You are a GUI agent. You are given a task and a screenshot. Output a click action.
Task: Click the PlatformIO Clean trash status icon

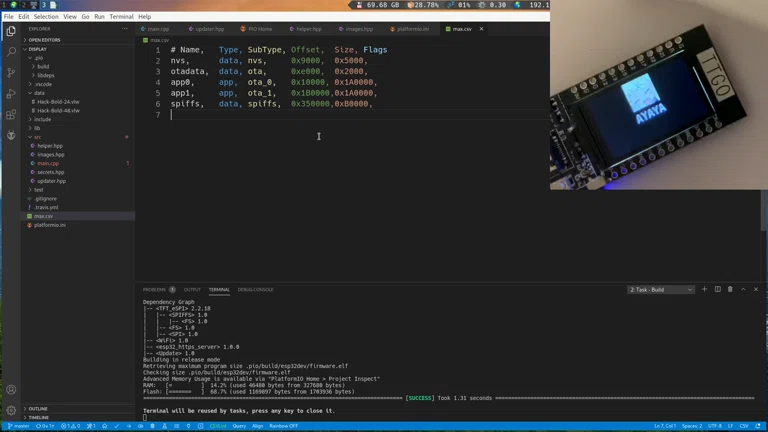click(x=152, y=426)
